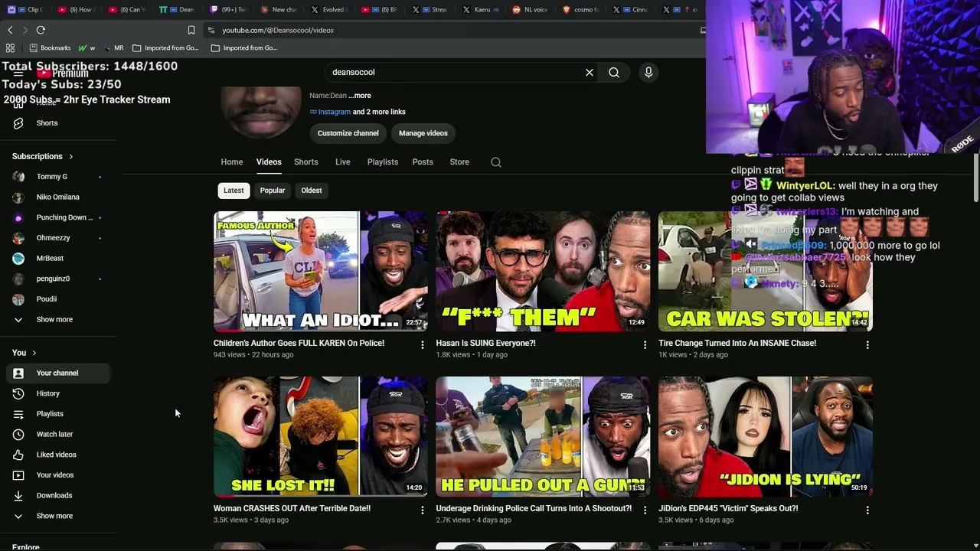Image resolution: width=980 pixels, height=551 pixels.
Task: Switch to the channel Playlists tab
Action: (x=383, y=162)
